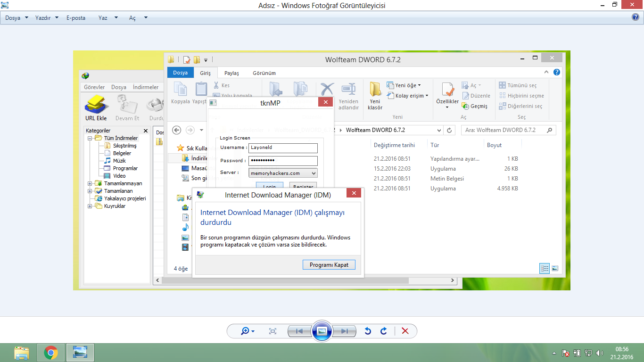Expand the Kuyruklar node
The height and width of the screenshot is (362, 644).
click(x=90, y=206)
